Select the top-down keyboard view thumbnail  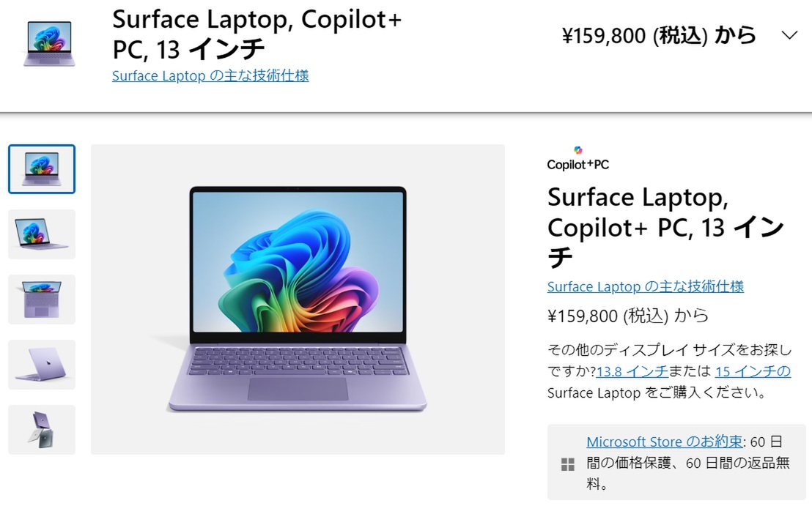[x=42, y=299]
